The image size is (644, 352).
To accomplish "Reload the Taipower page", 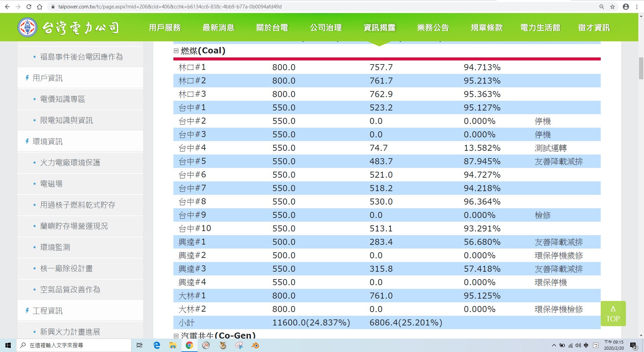I will (x=29, y=7).
